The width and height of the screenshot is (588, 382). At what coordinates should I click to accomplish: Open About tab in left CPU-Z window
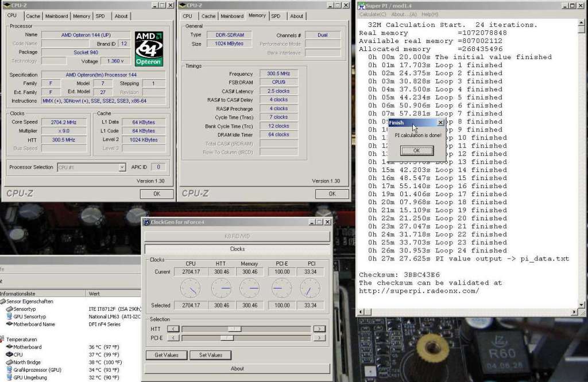(x=121, y=16)
